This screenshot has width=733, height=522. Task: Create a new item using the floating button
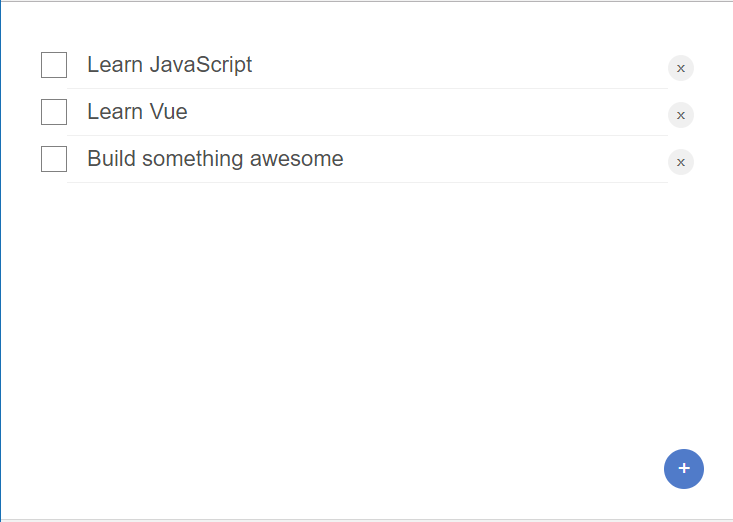[684, 469]
